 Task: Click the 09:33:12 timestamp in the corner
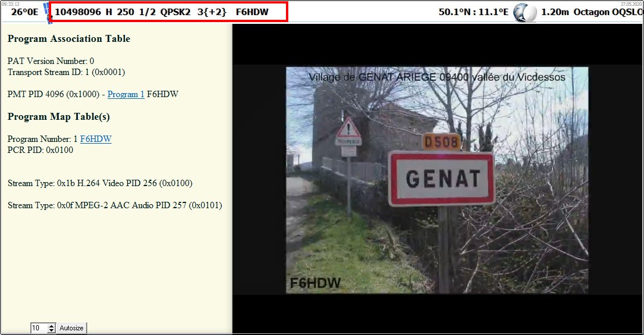pos(10,3)
